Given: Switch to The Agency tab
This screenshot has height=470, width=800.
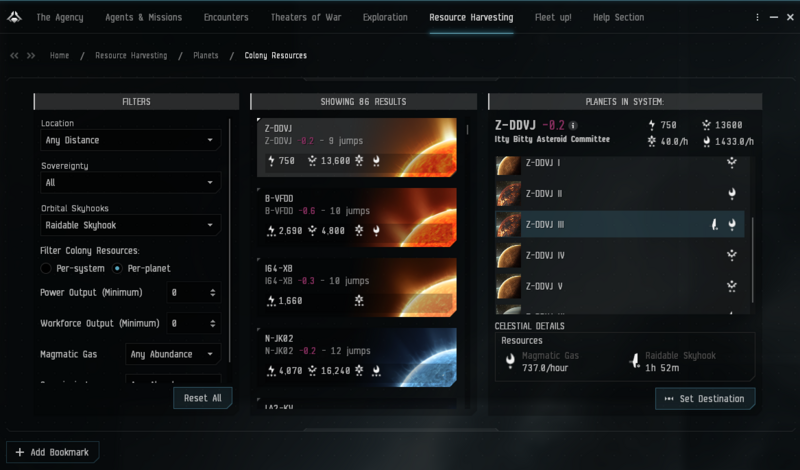Looking at the screenshot, I should [60, 17].
